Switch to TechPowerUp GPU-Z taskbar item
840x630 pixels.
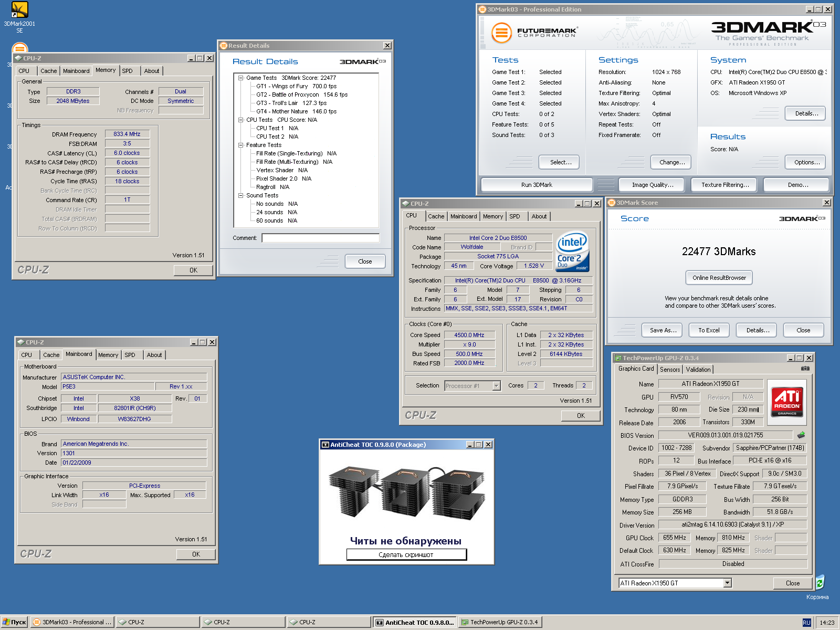(500, 622)
